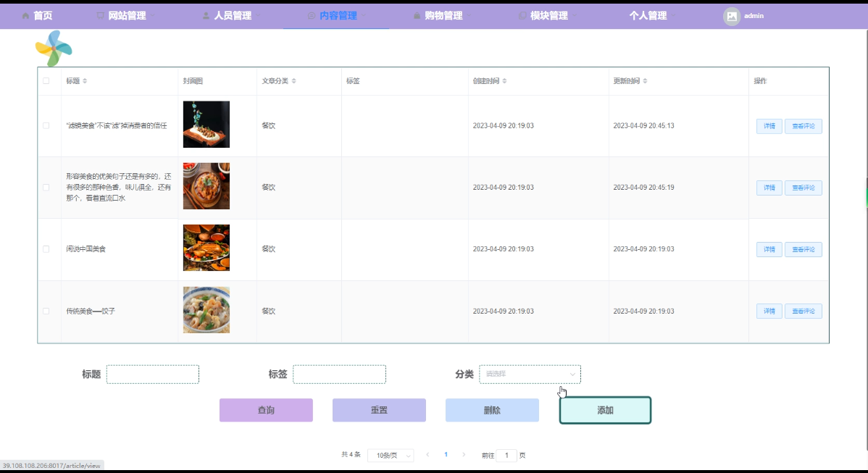Expand the 人员管理 menu
The width and height of the screenshot is (868, 473).
tap(233, 15)
